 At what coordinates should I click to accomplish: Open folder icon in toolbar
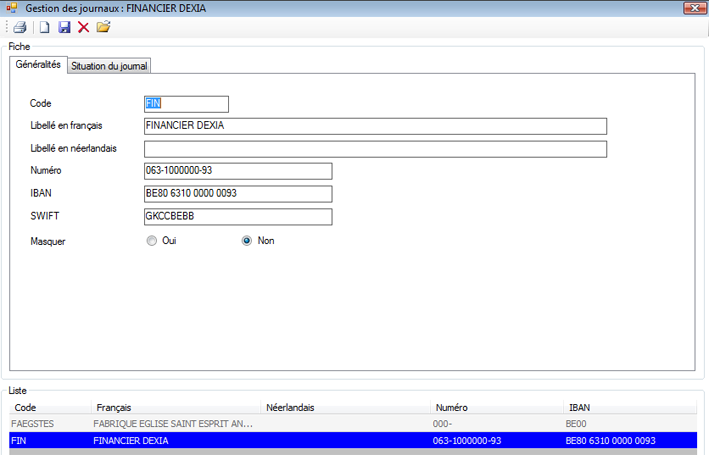pyautogui.click(x=104, y=27)
